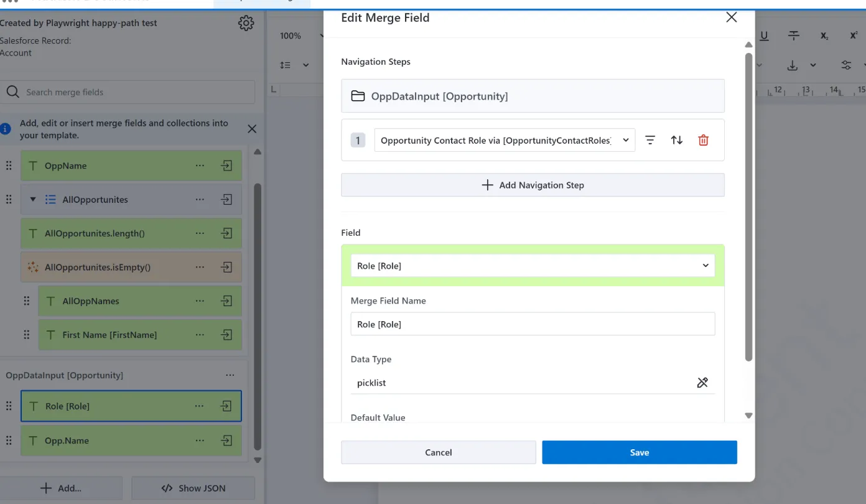The height and width of the screenshot is (504, 866).
Task: Grab the drag handle beside Role [Role] row
Action: [9, 406]
